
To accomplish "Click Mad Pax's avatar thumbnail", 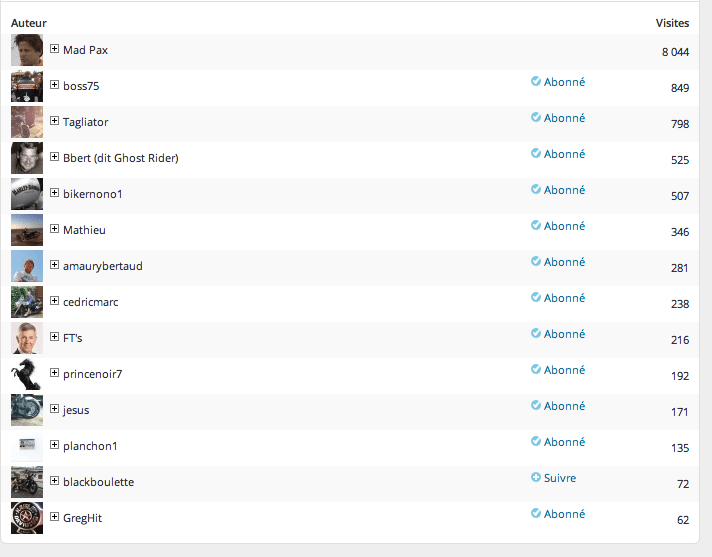I will [x=27, y=50].
